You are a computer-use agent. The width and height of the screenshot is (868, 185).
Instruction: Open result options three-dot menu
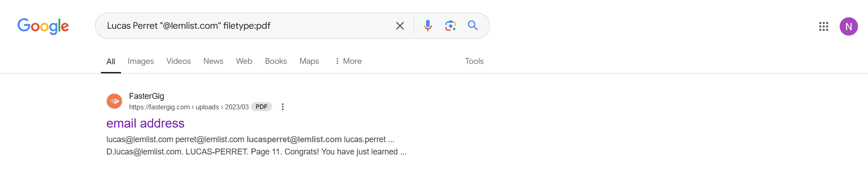click(x=283, y=107)
